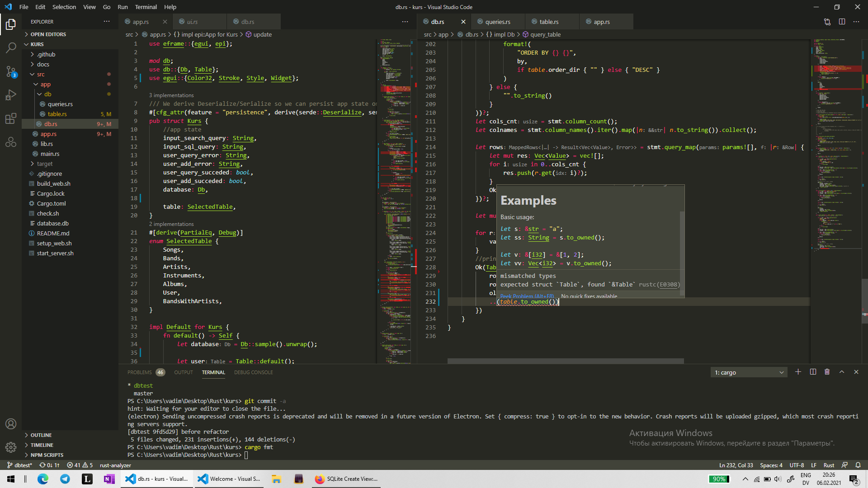868x488 pixels.
Task: Click Open Changes icon in right editor
Action: pyautogui.click(x=827, y=22)
